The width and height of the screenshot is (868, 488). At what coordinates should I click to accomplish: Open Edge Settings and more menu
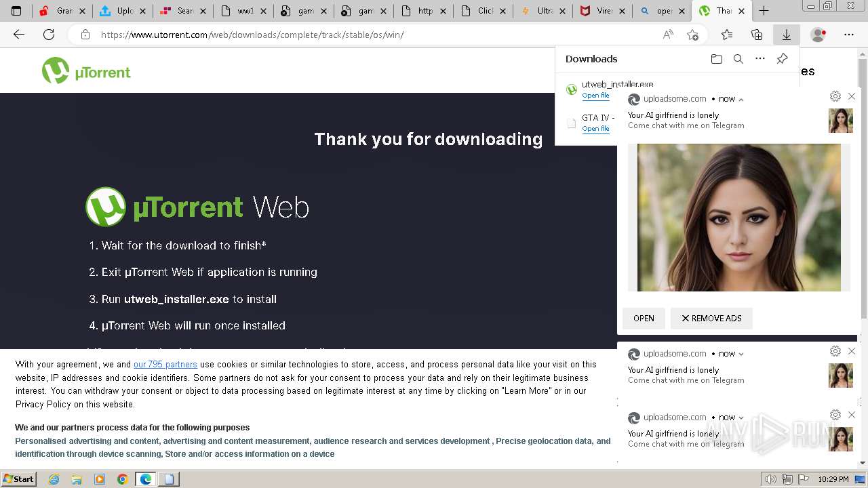(849, 35)
